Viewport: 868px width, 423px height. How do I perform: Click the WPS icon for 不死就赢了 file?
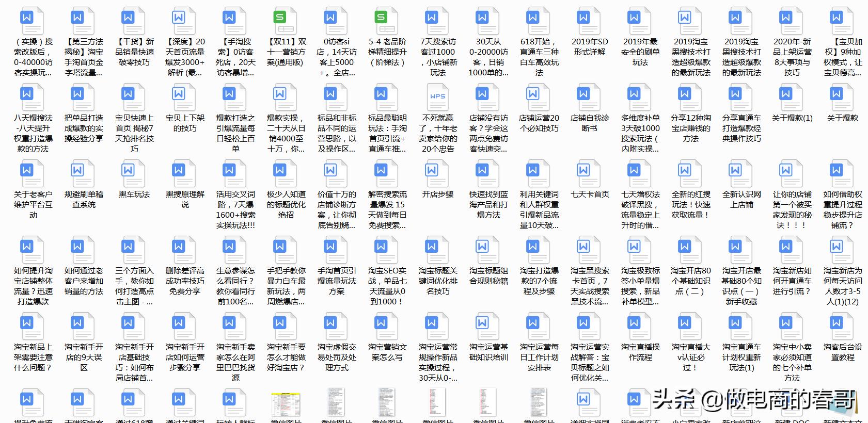click(438, 98)
